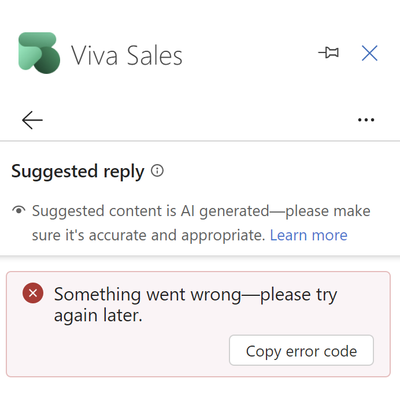Click the eye icon near AI notice

point(19,210)
